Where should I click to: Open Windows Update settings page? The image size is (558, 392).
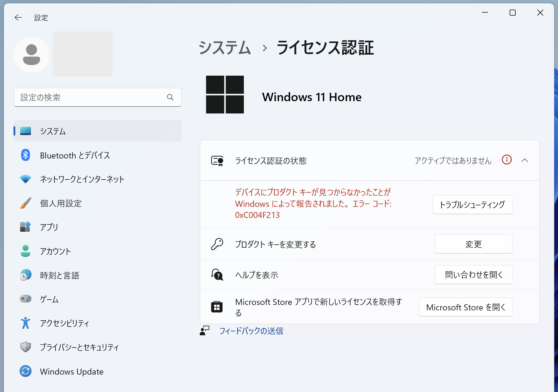[x=98, y=371]
